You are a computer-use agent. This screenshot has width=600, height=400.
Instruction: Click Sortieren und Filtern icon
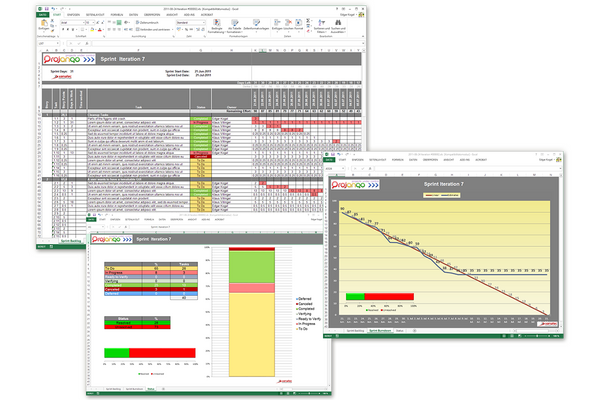pyautogui.click(x=322, y=23)
